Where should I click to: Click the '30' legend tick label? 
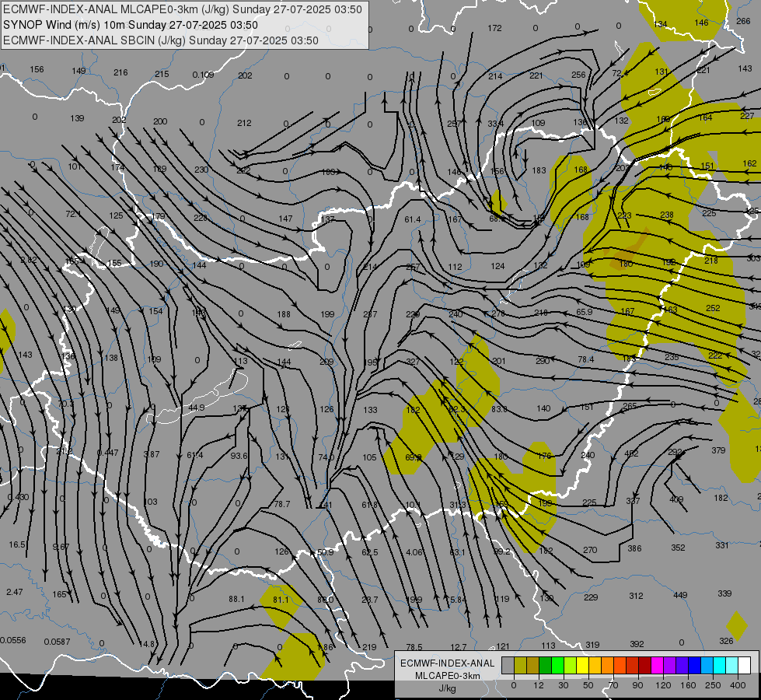click(x=564, y=685)
